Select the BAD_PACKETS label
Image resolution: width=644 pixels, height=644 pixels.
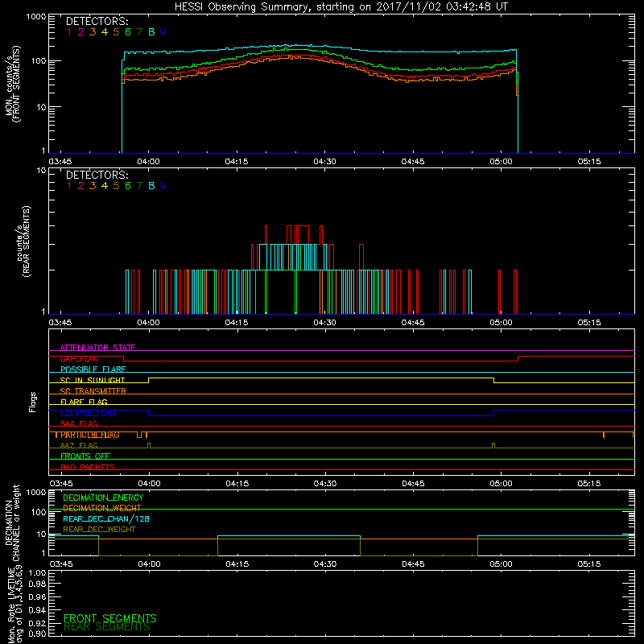[x=88, y=468]
